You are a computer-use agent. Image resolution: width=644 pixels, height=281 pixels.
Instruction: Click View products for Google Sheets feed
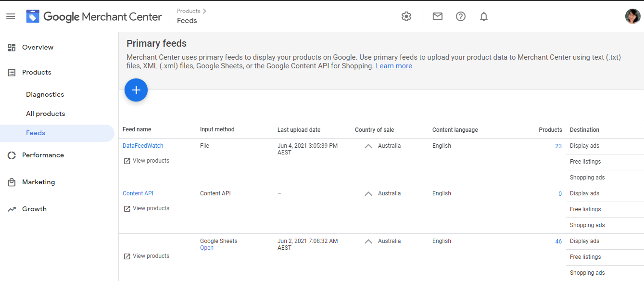tap(151, 256)
